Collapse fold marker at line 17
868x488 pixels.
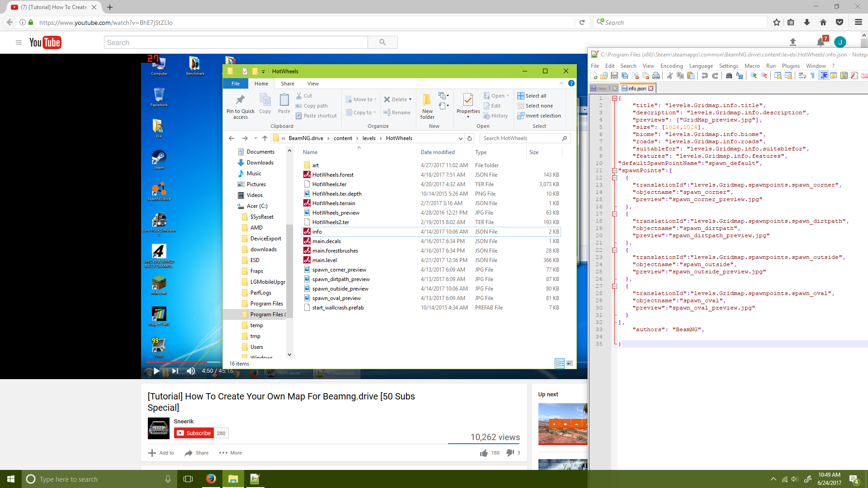point(614,214)
